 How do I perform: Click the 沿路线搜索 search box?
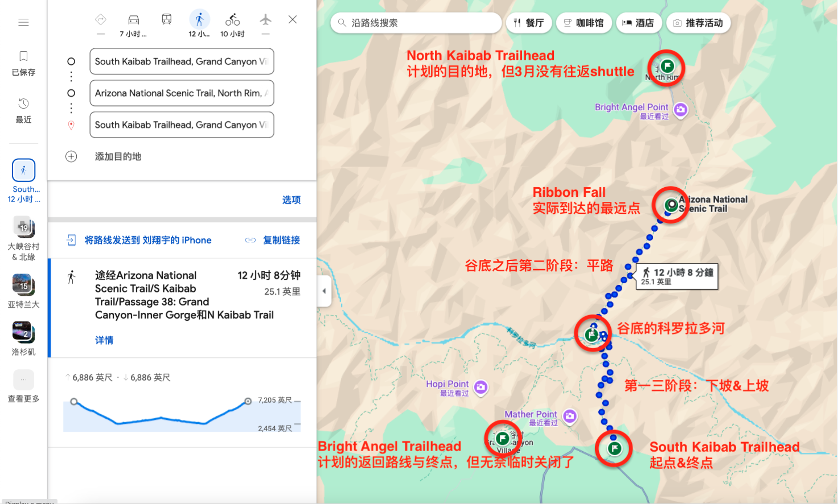[416, 23]
